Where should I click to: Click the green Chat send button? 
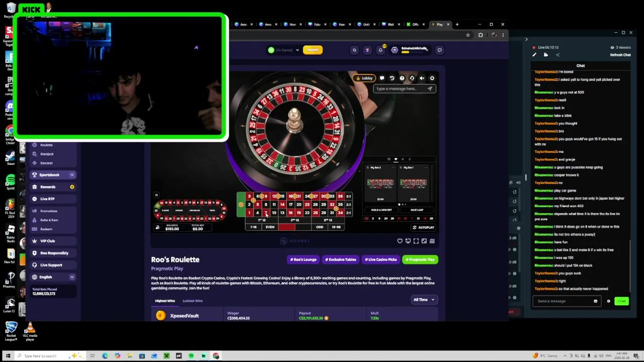click(621, 301)
